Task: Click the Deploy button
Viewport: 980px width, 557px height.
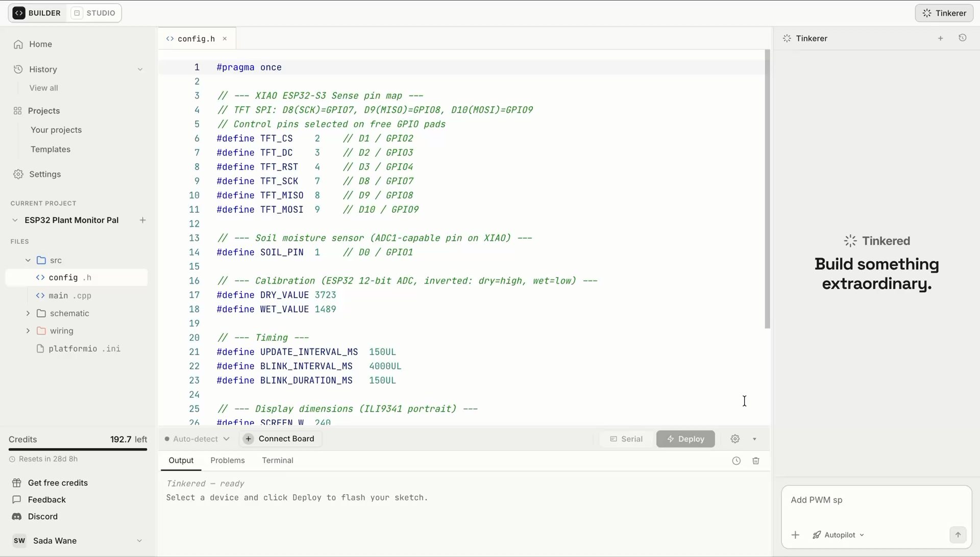Action: (x=685, y=439)
